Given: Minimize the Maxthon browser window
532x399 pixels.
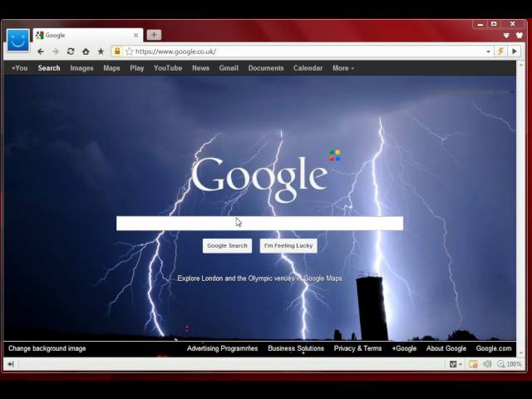Looking at the screenshot, I should click(x=480, y=24).
